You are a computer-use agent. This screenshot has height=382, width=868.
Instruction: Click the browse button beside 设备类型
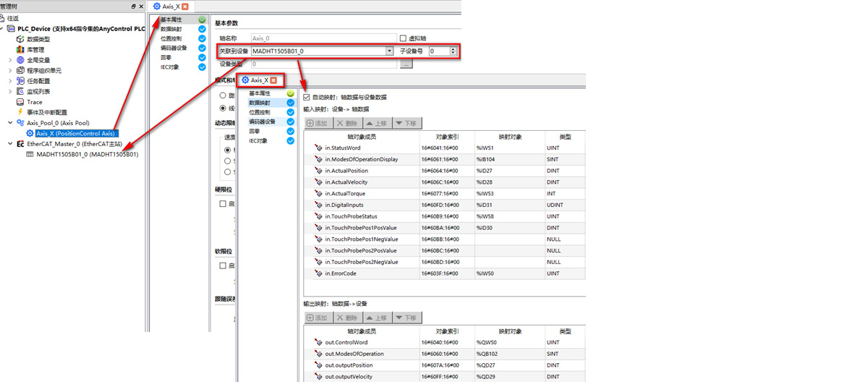407,64
